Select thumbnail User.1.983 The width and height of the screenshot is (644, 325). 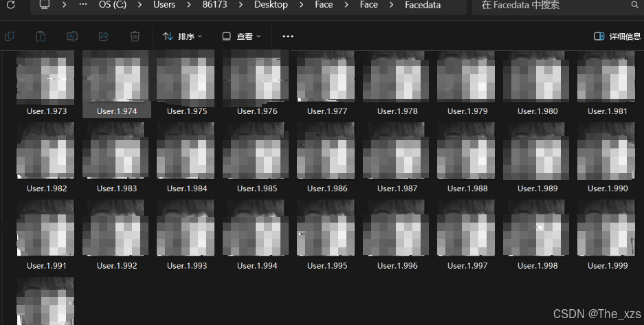point(115,150)
